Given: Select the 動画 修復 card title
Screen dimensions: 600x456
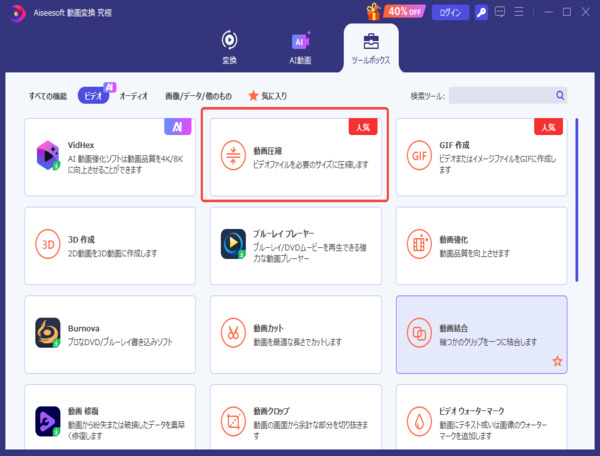Looking at the screenshot, I should click(x=83, y=411).
